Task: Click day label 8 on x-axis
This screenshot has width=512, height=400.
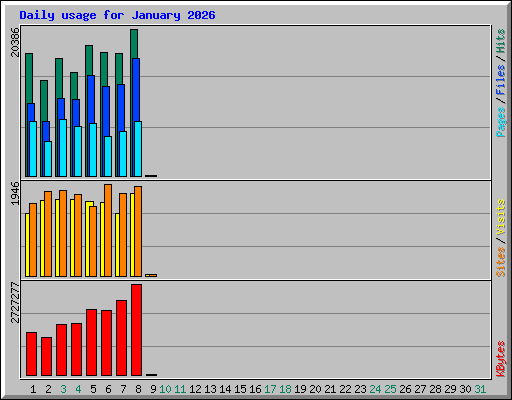Action: 138,389
